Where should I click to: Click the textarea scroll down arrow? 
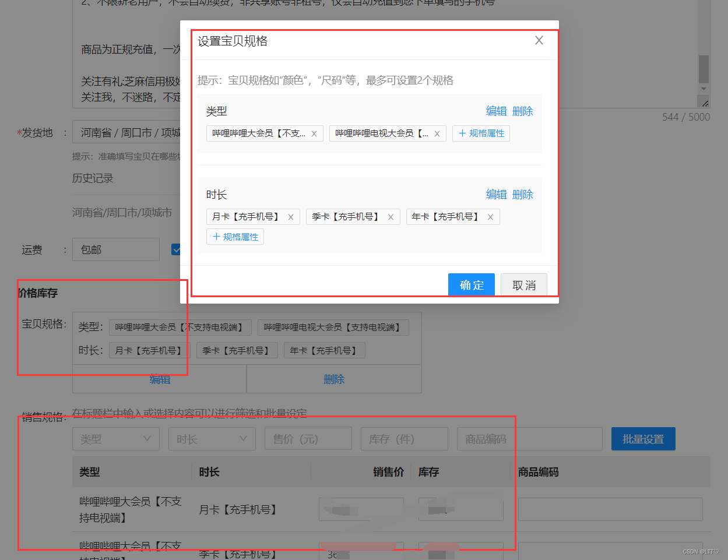coord(704,89)
